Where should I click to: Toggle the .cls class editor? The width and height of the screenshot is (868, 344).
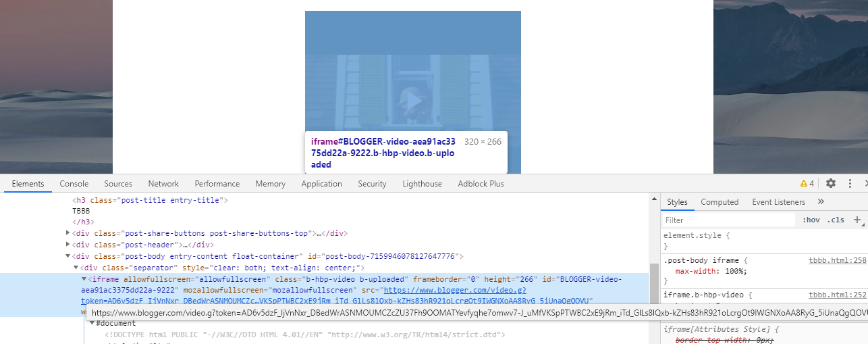[836, 220]
